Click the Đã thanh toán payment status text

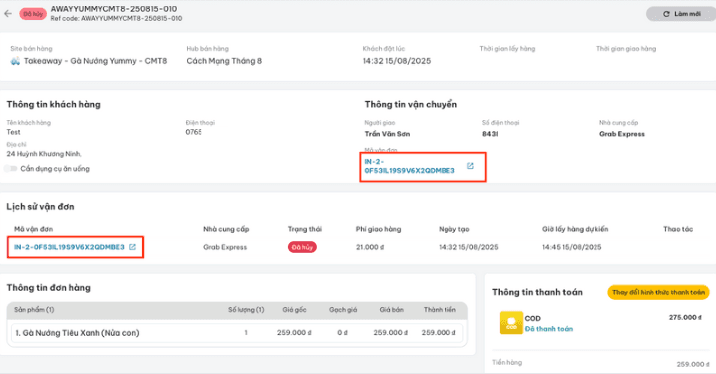548,329
